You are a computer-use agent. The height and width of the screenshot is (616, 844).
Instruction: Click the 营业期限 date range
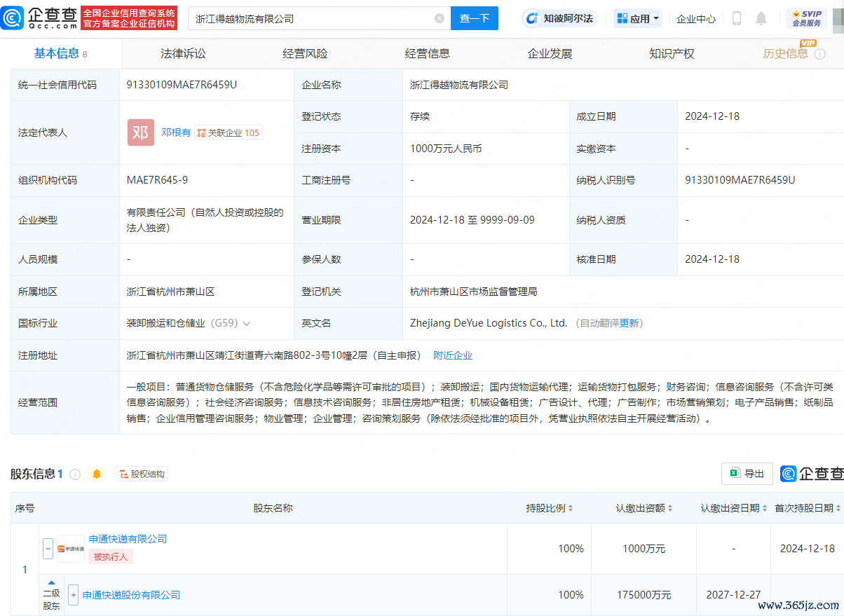(x=472, y=220)
